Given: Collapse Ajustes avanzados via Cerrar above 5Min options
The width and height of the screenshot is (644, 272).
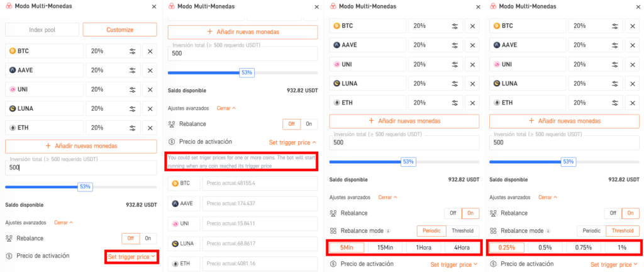Looking at the screenshot, I should (x=387, y=197).
